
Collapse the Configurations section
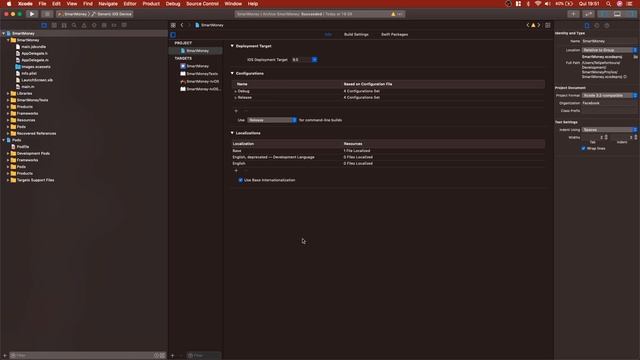(x=232, y=73)
